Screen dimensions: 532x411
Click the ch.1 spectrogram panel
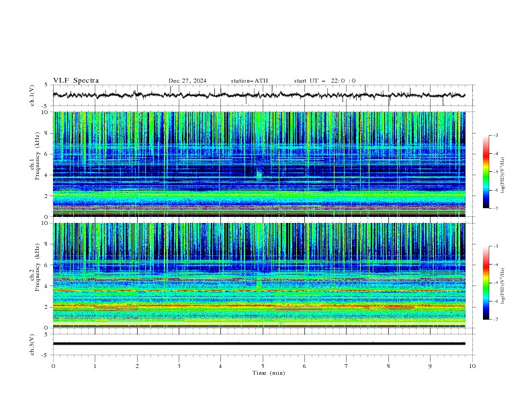(x=259, y=164)
